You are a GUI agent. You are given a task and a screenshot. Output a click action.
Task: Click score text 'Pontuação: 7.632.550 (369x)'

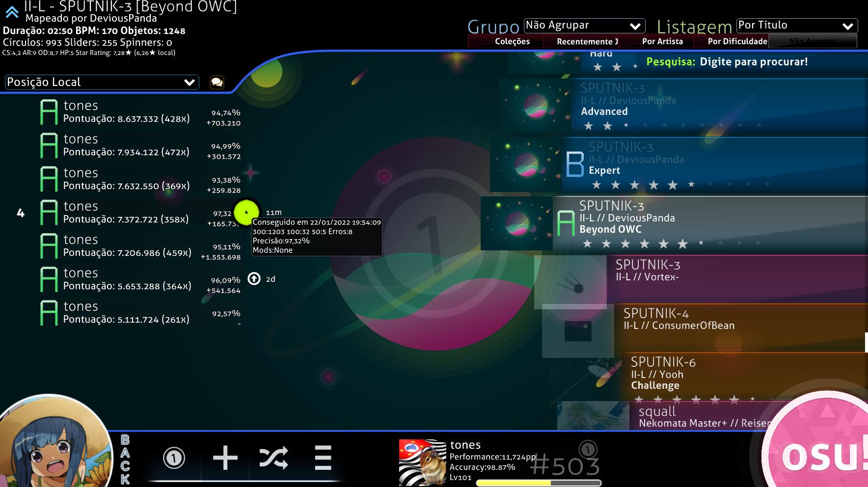pos(127,186)
